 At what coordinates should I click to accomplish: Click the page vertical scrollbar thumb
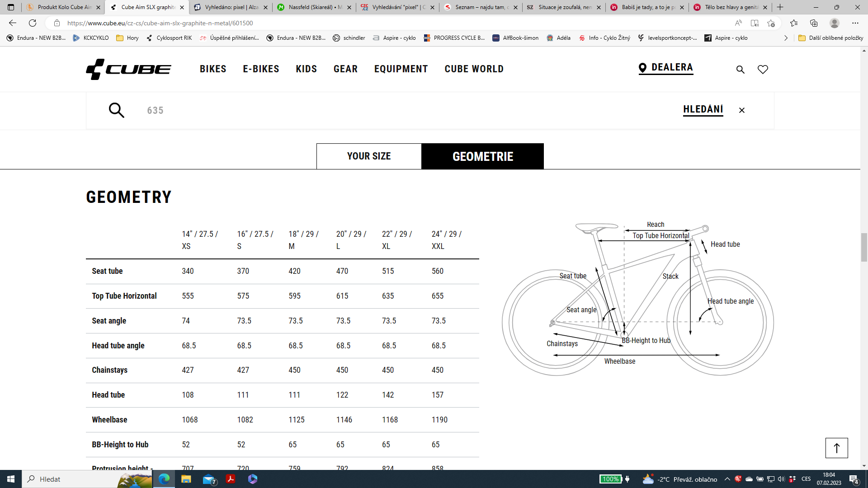(864, 247)
